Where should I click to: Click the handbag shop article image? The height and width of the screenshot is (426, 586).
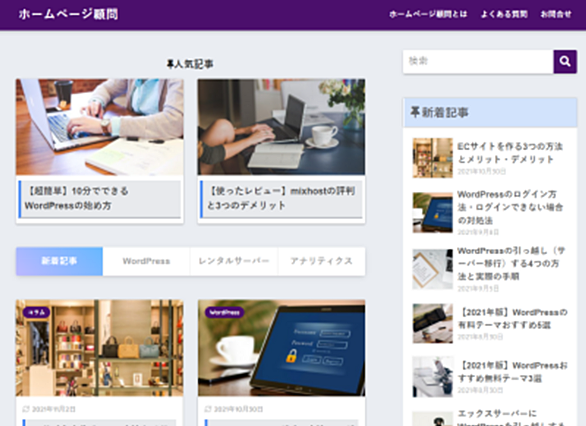(x=99, y=348)
